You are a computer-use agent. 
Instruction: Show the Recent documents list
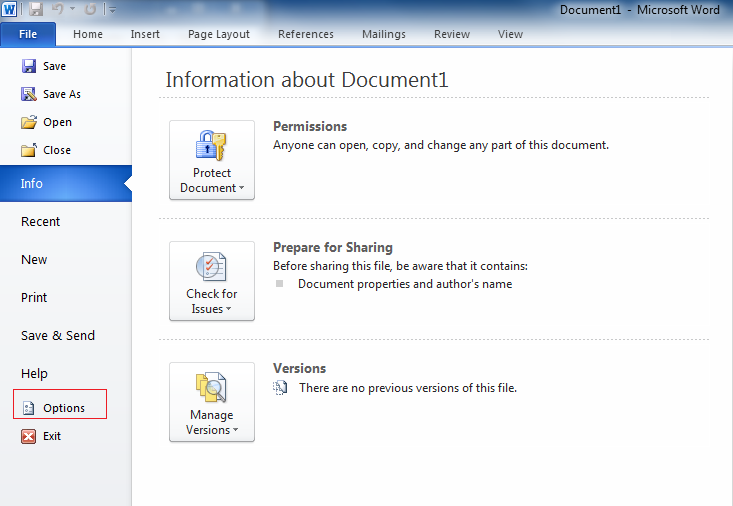point(41,222)
